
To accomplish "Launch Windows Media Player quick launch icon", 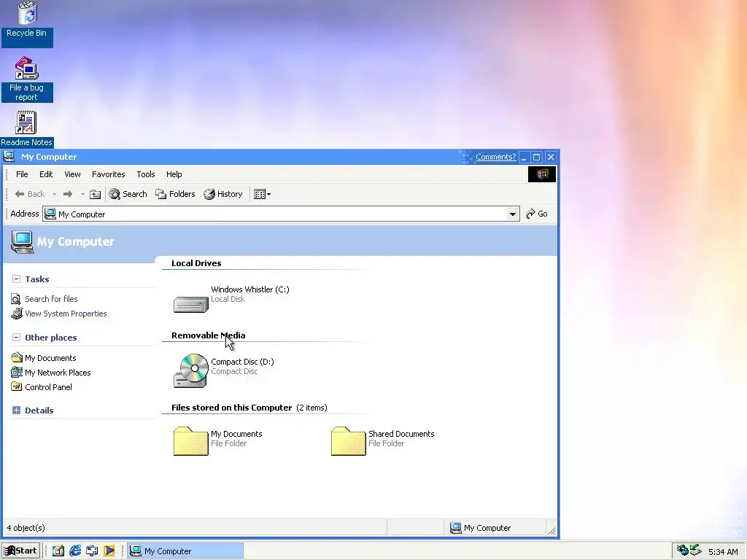I will (x=109, y=551).
